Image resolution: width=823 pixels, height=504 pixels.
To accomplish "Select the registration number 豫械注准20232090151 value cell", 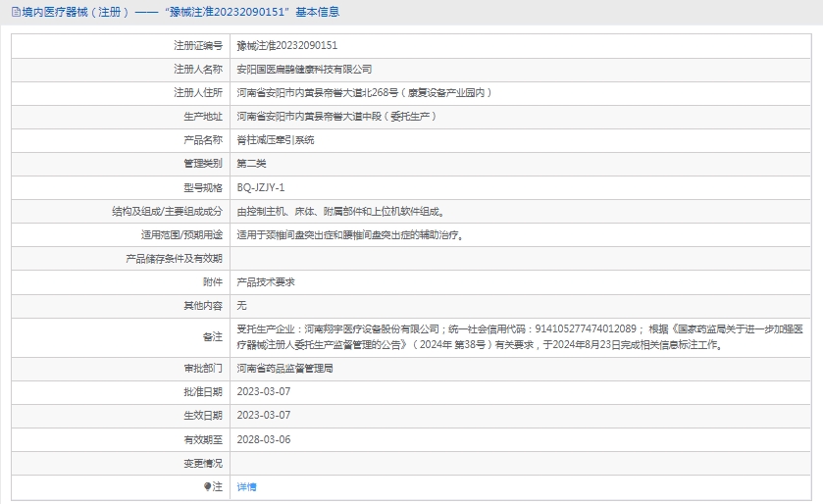I will coord(287,45).
